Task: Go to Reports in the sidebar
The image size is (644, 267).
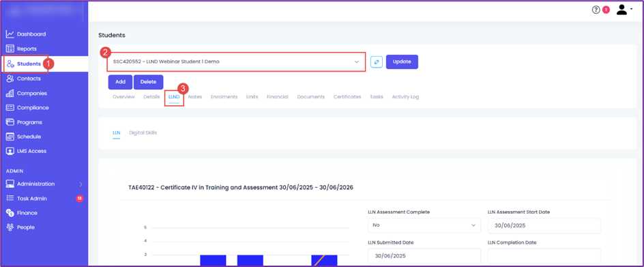Action: tap(27, 48)
